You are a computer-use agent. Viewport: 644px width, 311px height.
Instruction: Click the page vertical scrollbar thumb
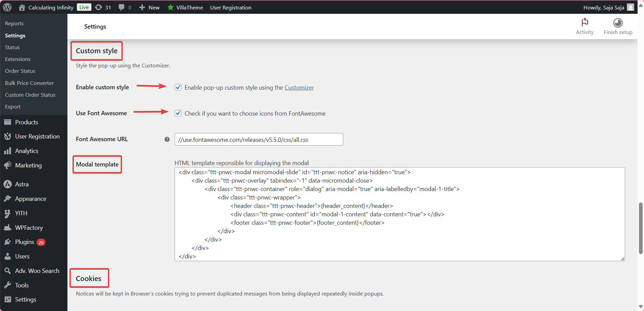[x=641, y=228]
